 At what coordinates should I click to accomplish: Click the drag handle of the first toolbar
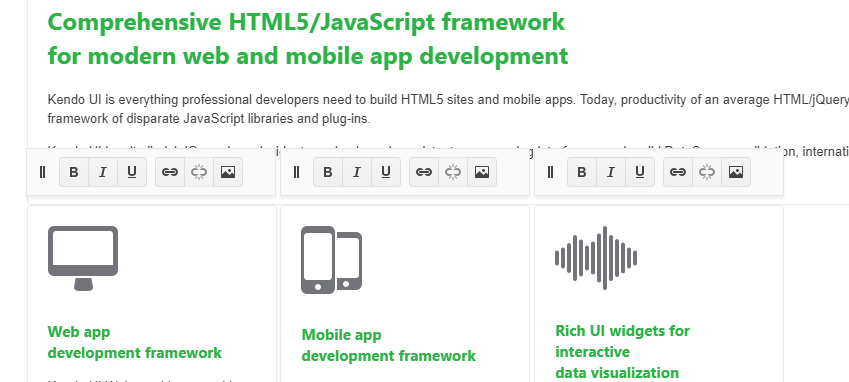coord(43,172)
